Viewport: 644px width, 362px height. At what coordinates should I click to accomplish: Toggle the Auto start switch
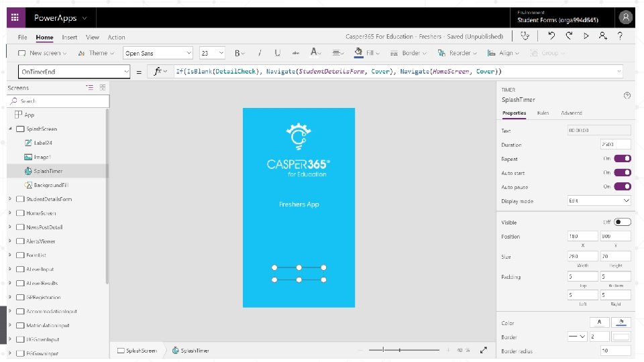pyautogui.click(x=623, y=172)
